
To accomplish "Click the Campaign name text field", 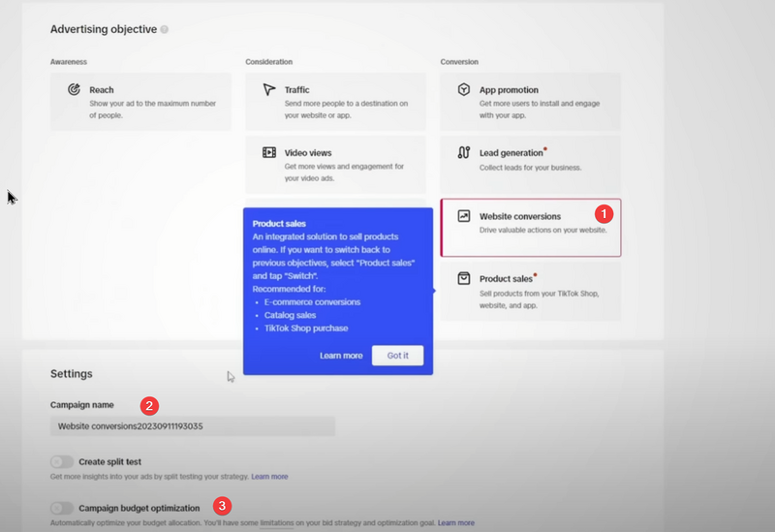I will [x=192, y=426].
